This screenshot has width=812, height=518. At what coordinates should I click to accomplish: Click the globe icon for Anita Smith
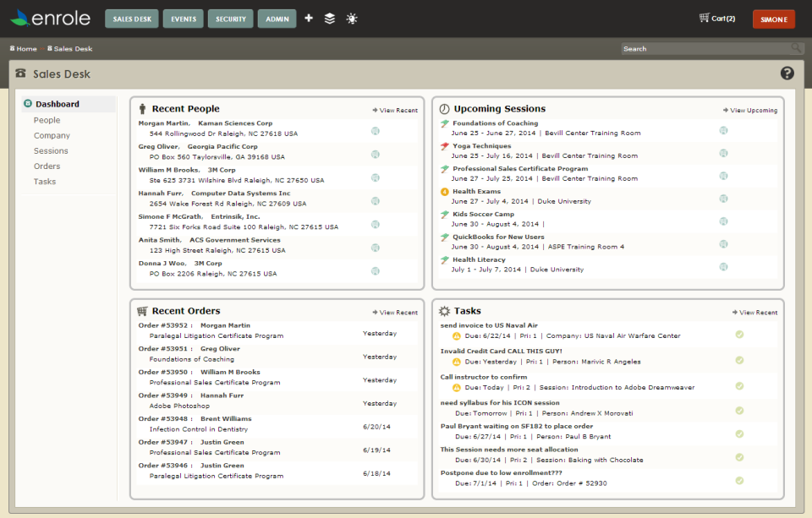pos(376,248)
